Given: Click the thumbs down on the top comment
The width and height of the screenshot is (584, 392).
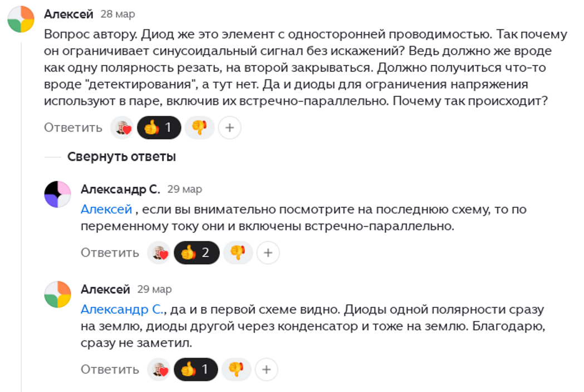Looking at the screenshot, I should pos(199,127).
